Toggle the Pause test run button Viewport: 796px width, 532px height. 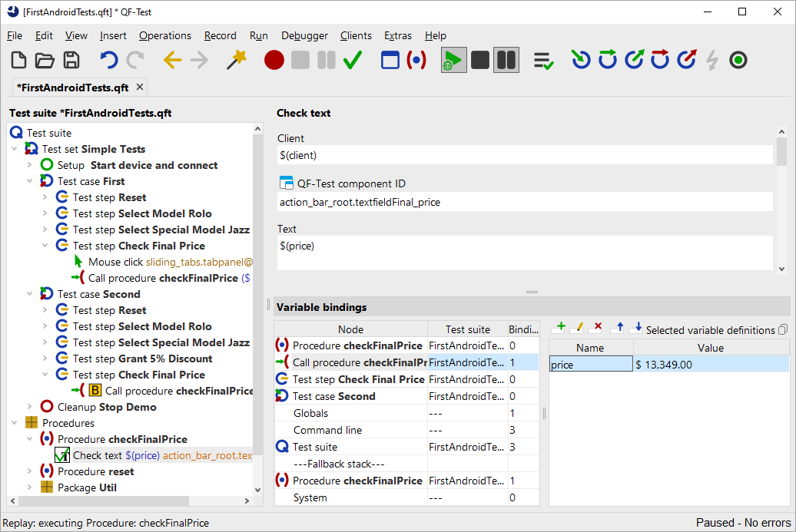506,60
